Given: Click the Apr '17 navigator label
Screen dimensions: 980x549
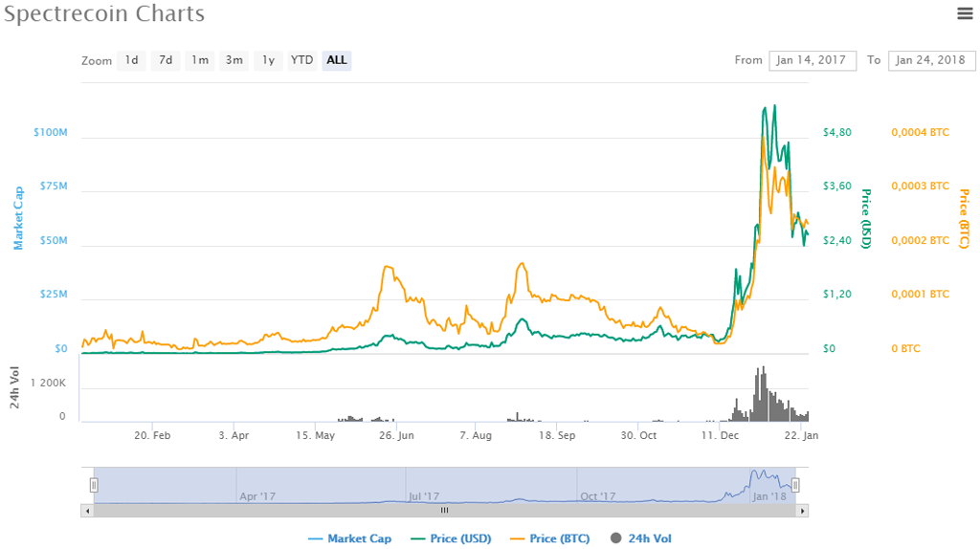Looking at the screenshot, I should click(257, 496).
